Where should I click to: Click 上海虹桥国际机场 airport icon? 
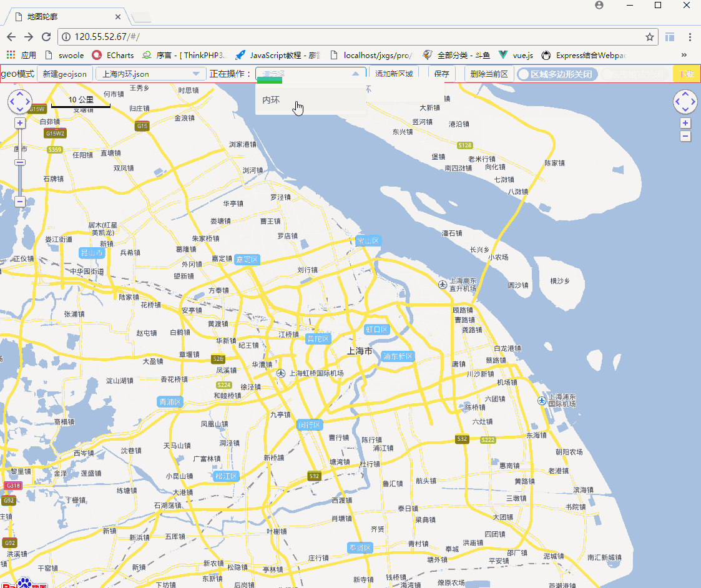tap(281, 373)
